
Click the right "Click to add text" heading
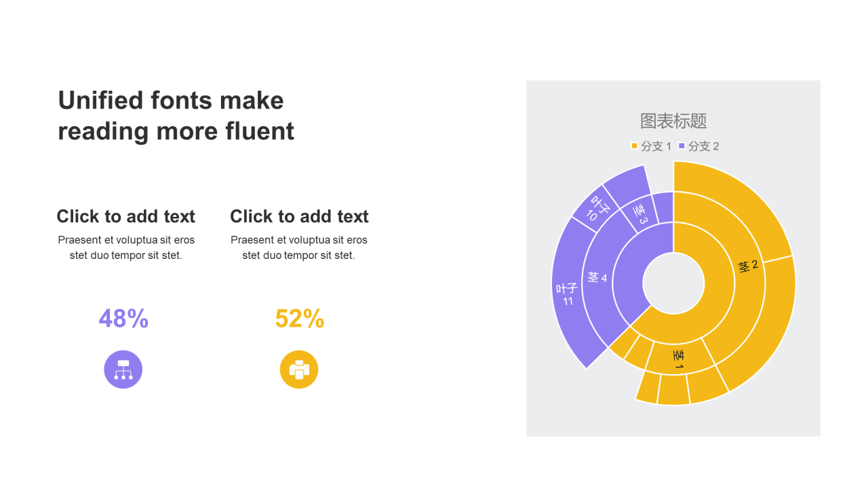pyautogui.click(x=299, y=216)
